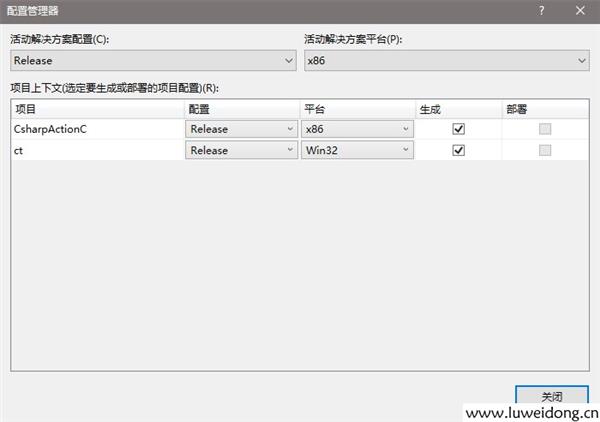The image size is (600, 422).
Task: Click the 关闭 button
Action: click(550, 396)
